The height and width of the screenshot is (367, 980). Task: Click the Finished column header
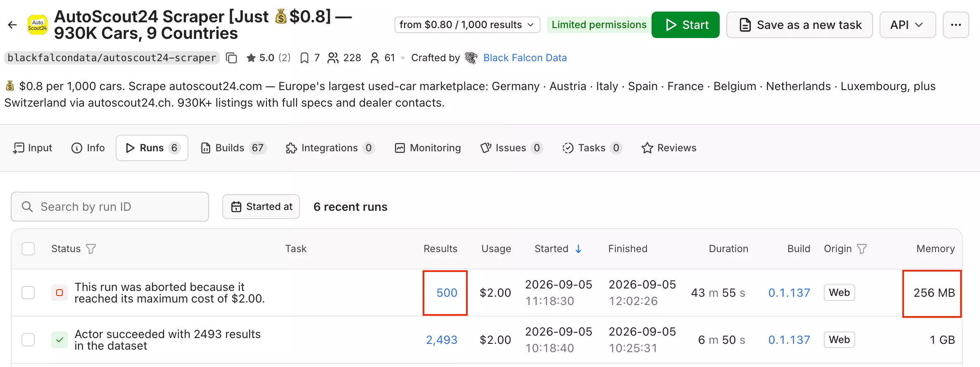click(x=628, y=249)
